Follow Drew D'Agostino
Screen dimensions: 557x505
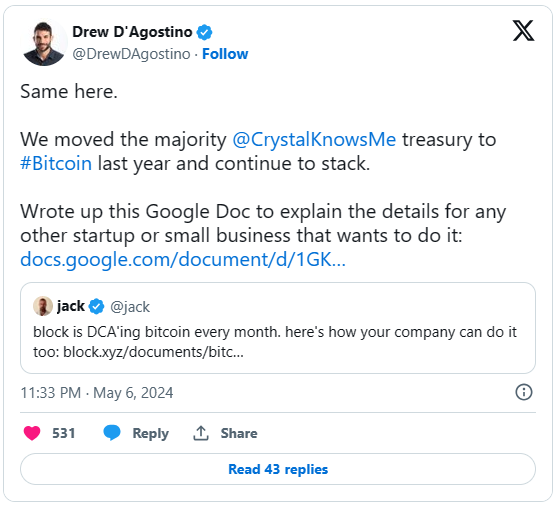[x=225, y=54]
